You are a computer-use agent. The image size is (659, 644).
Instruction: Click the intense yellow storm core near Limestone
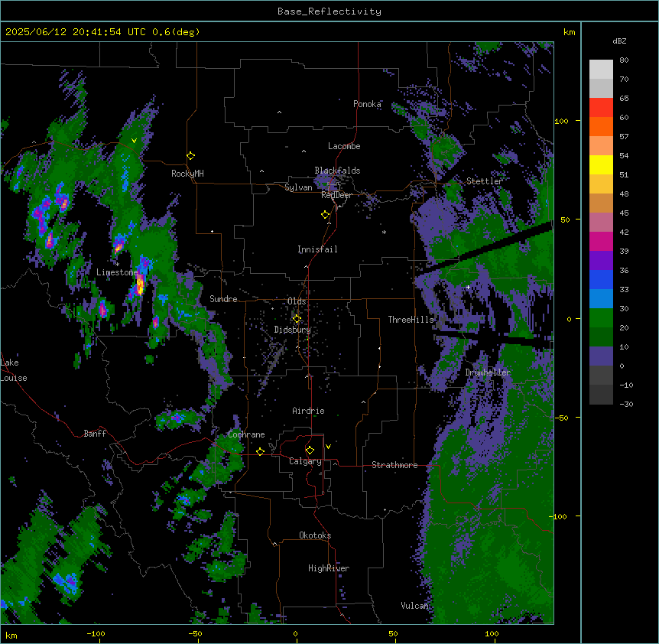coord(140,284)
